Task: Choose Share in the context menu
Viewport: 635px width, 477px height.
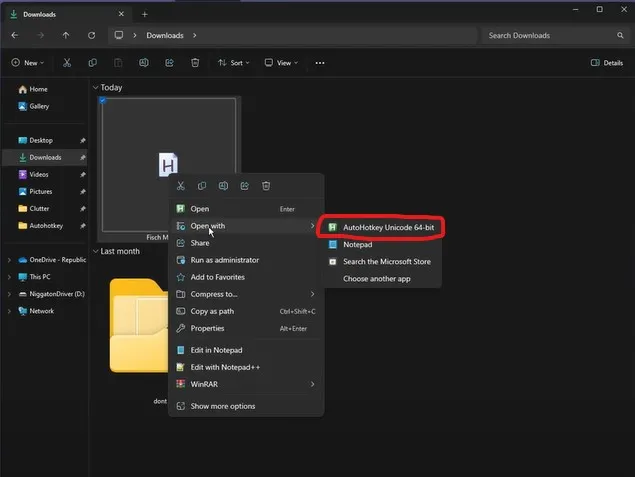Action: (x=246, y=243)
